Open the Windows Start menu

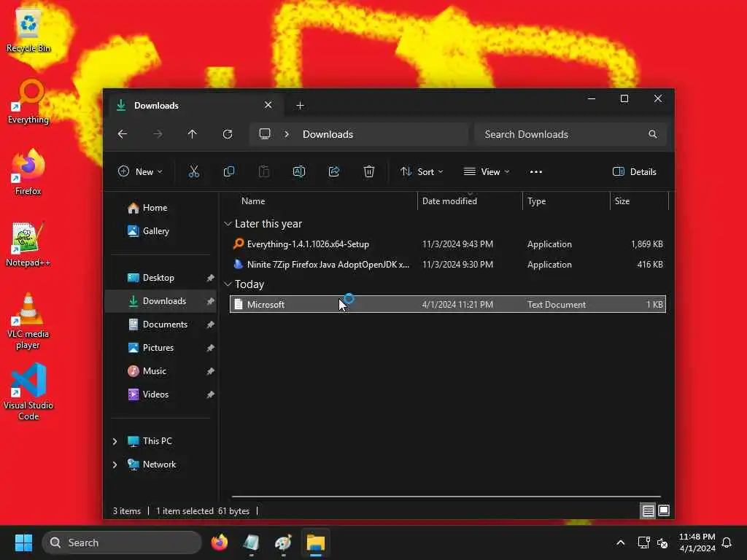(23, 542)
